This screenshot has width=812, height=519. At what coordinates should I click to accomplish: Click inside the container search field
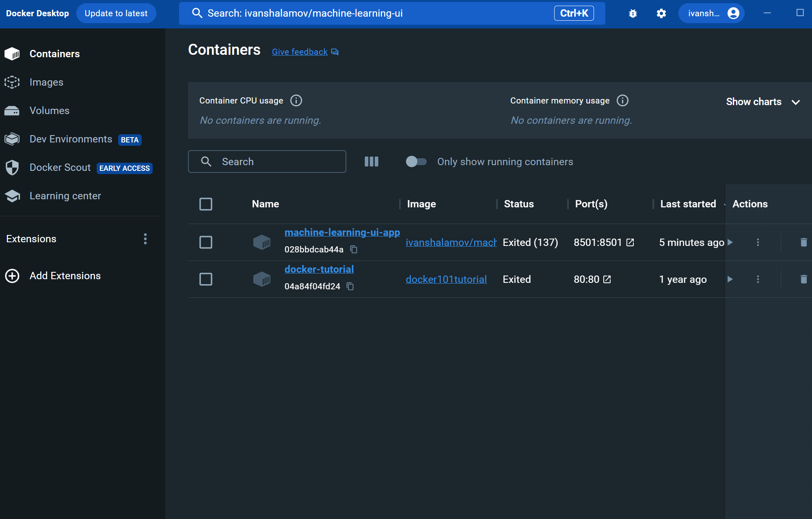point(266,162)
